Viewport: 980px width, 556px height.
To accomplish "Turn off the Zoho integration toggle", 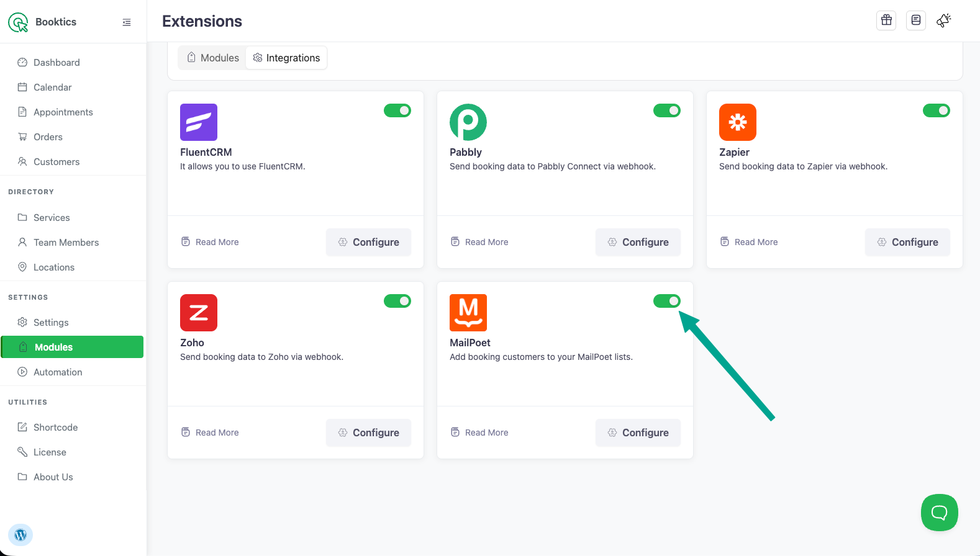I will [x=397, y=301].
